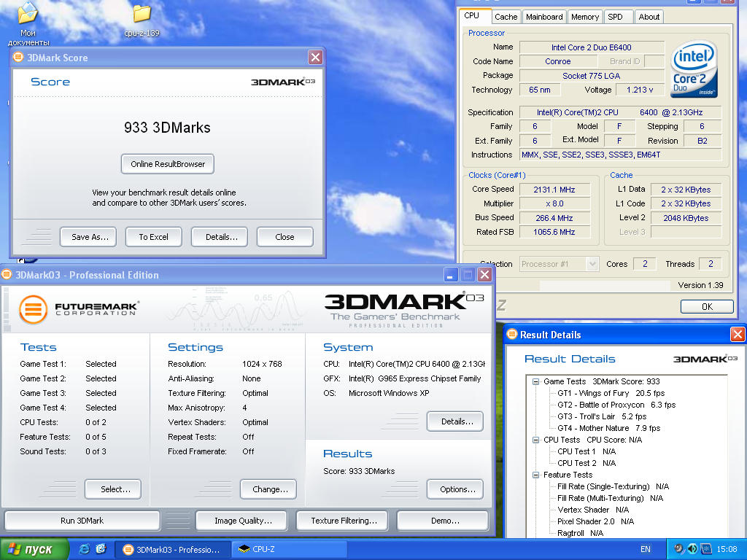747x560 pixels.
Task: Open the пуск Start menu
Action: (x=34, y=549)
